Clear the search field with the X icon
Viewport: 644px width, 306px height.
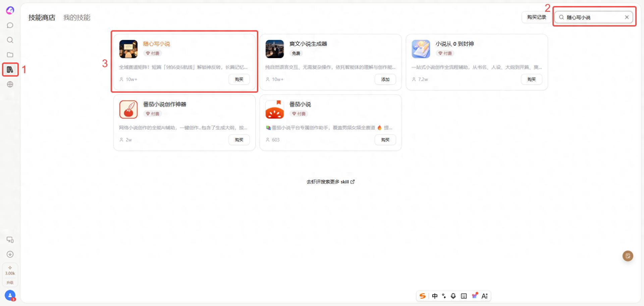627,17
